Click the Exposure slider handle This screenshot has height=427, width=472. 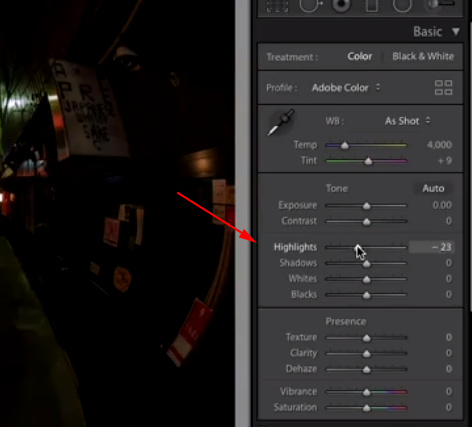coord(366,206)
